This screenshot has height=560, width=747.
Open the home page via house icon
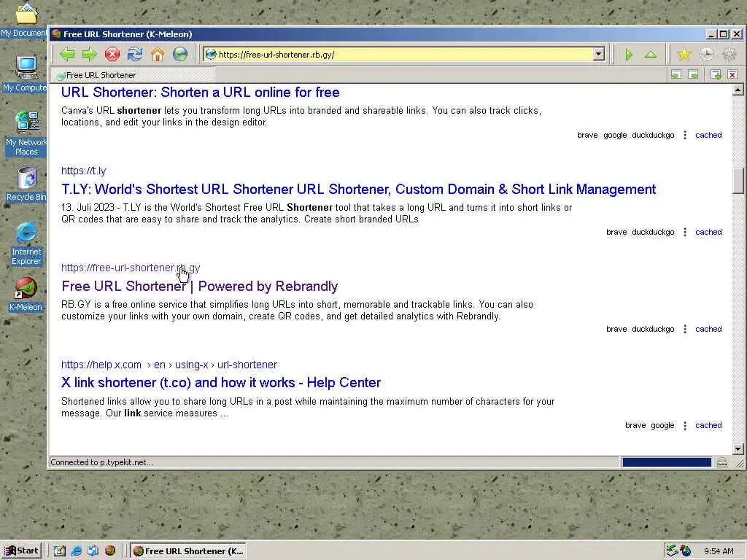[x=158, y=54]
